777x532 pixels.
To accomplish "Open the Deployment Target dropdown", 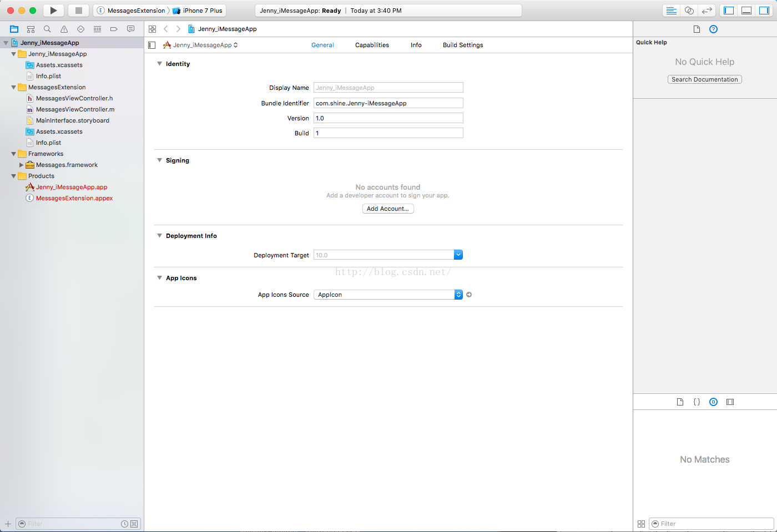I will (458, 255).
